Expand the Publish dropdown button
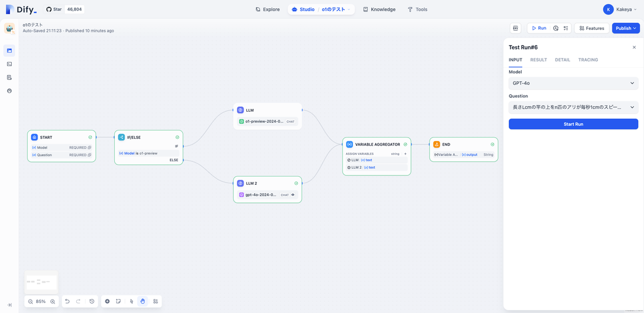Image resolution: width=644 pixels, height=313 pixels. click(626, 28)
